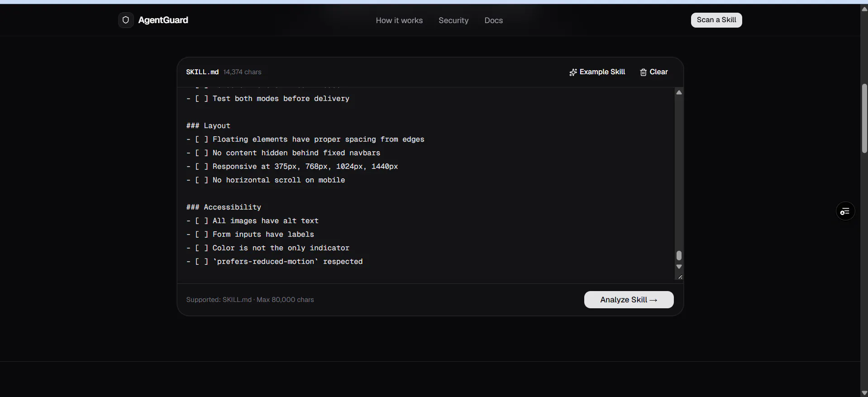Click the Scan a Skill button
The width and height of the screenshot is (868, 397).
716,20
